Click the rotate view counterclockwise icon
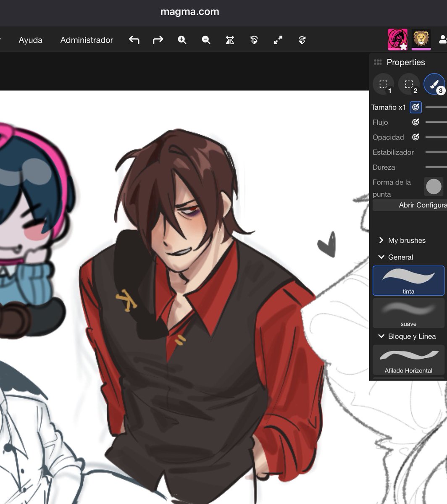 click(x=254, y=40)
